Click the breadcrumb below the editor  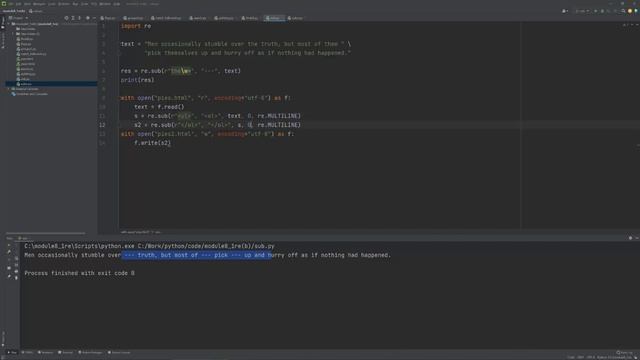(x=141, y=232)
